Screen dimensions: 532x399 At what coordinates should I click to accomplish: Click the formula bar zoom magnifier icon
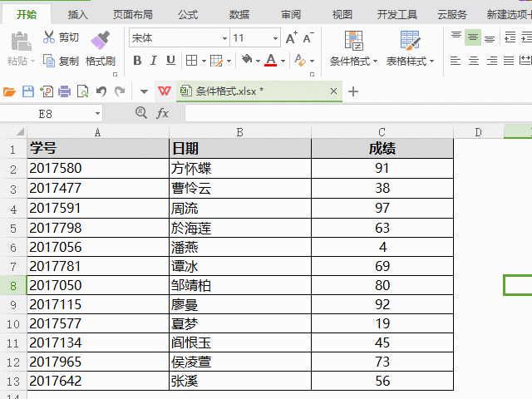point(141,113)
